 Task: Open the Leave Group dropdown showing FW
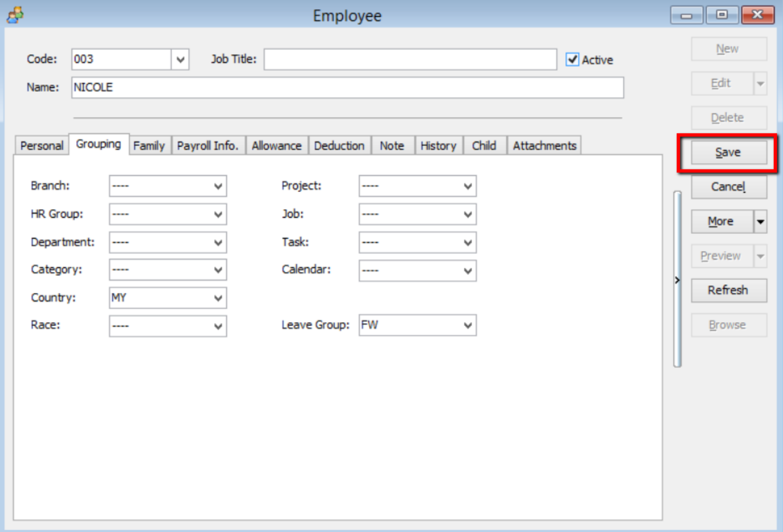coord(467,325)
